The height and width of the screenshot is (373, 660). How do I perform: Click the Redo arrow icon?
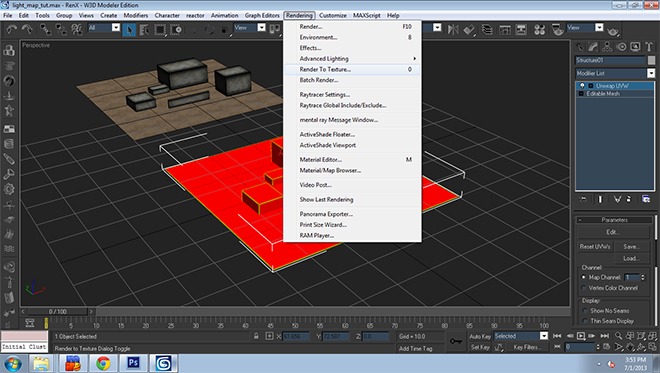click(x=27, y=29)
